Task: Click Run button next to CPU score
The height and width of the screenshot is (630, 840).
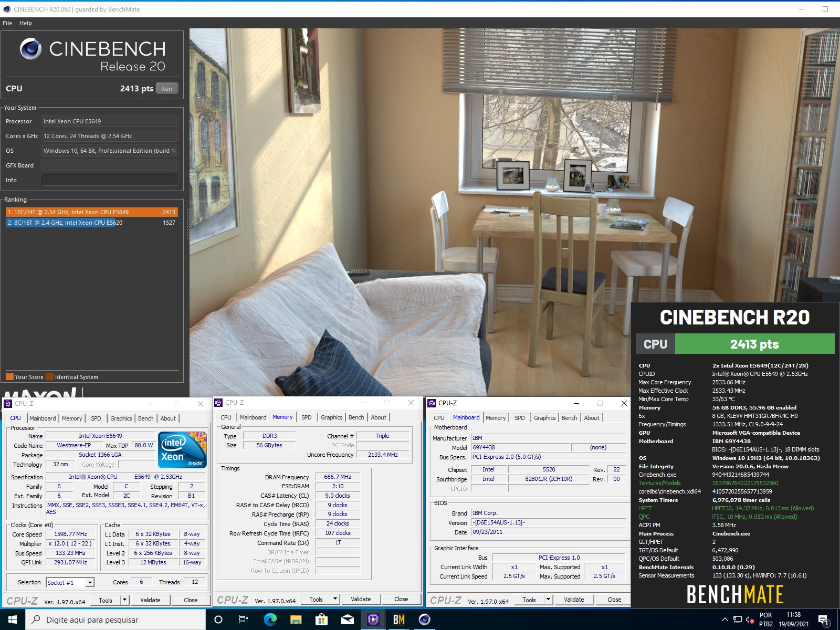Action: tap(167, 89)
